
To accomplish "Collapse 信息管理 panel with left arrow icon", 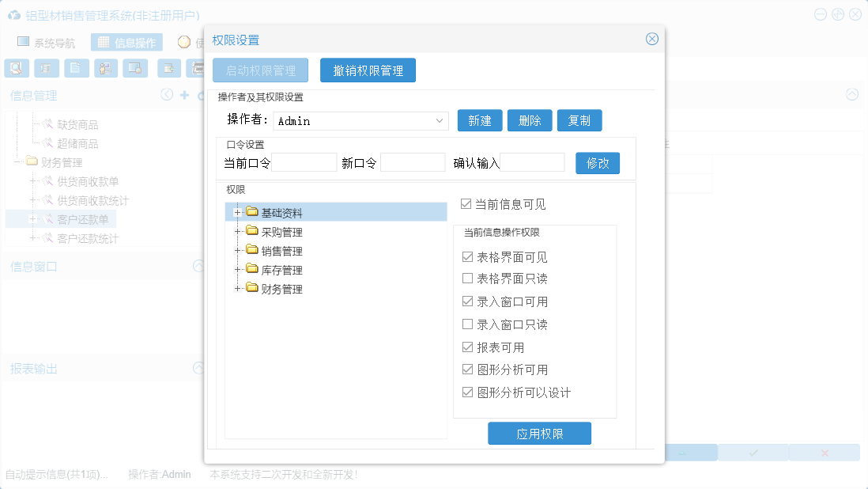I will pos(167,95).
